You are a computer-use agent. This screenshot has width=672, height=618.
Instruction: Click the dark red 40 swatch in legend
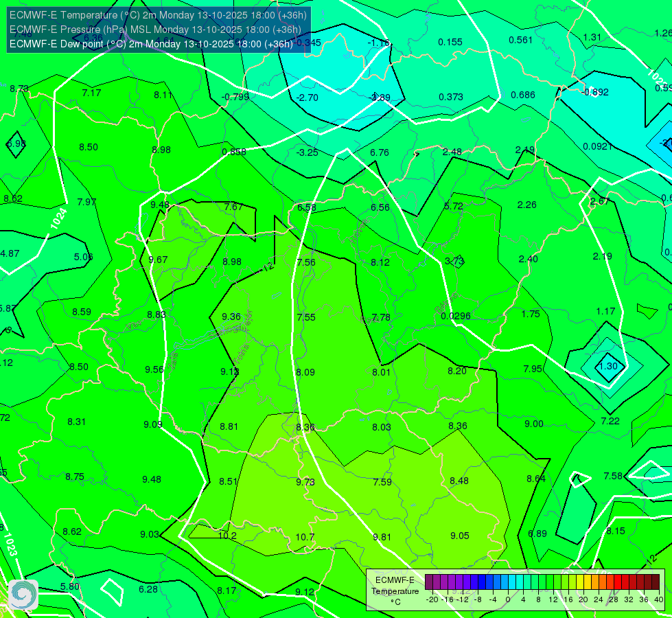[x=656, y=582]
